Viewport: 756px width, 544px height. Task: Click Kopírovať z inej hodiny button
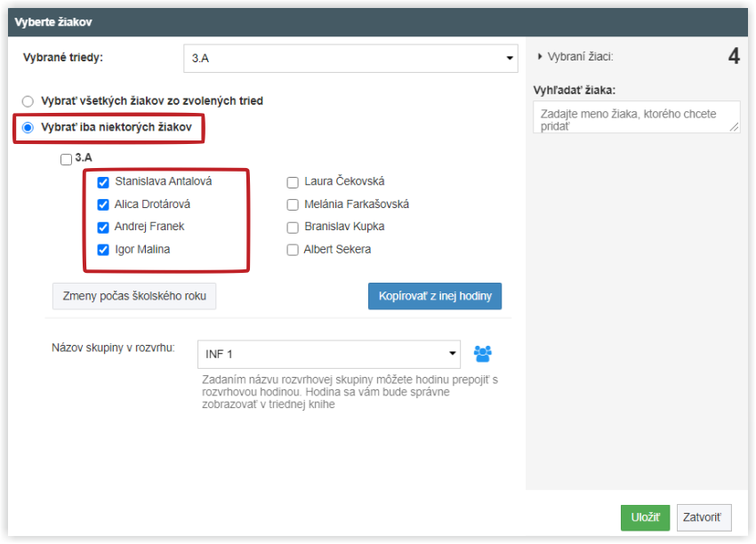[435, 296]
